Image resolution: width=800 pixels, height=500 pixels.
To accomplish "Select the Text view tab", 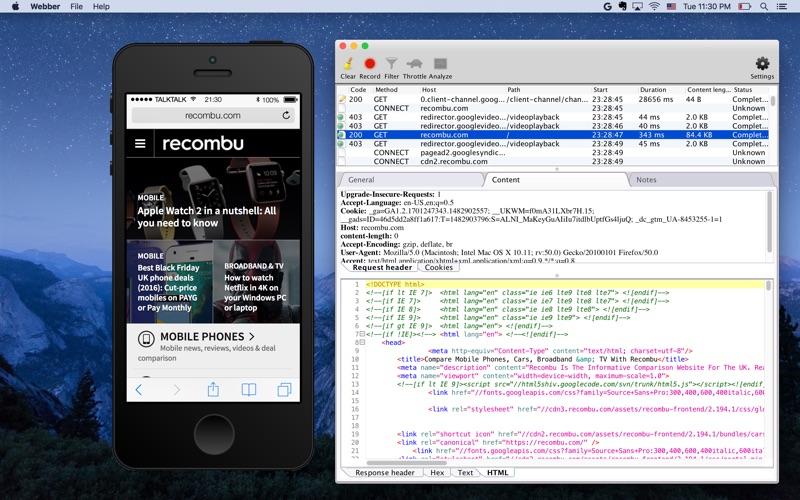I will tap(465, 472).
